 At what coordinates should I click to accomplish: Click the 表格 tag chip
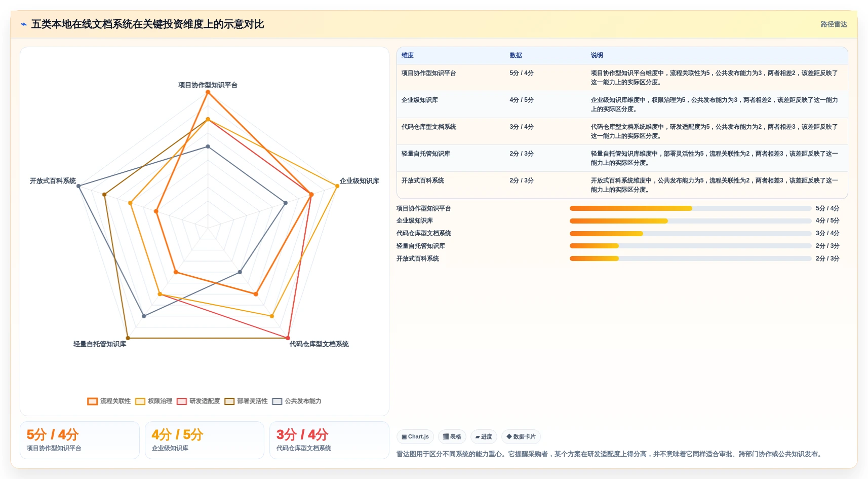(452, 436)
